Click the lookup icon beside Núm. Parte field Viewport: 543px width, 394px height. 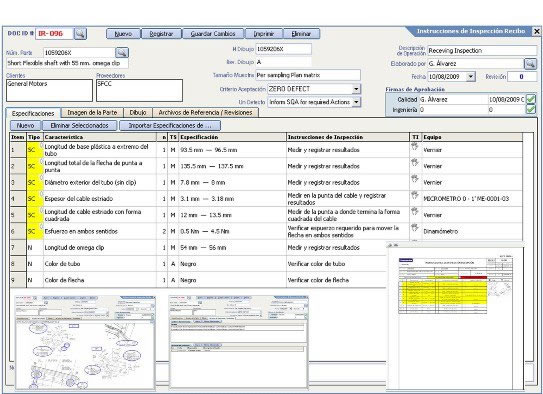point(122,53)
